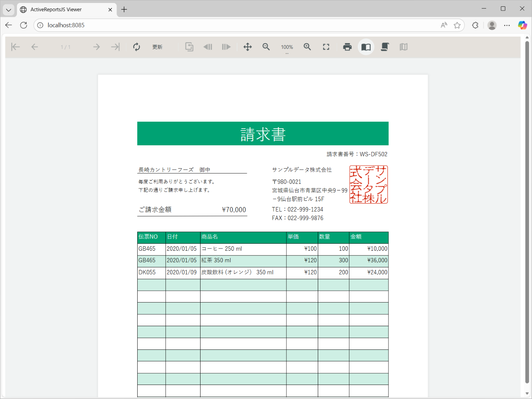Toggle the step-back history icon
532x399 pixels.
click(208, 47)
